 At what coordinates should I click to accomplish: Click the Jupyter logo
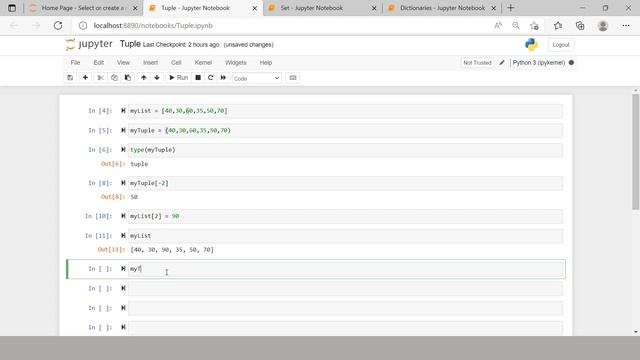click(89, 44)
